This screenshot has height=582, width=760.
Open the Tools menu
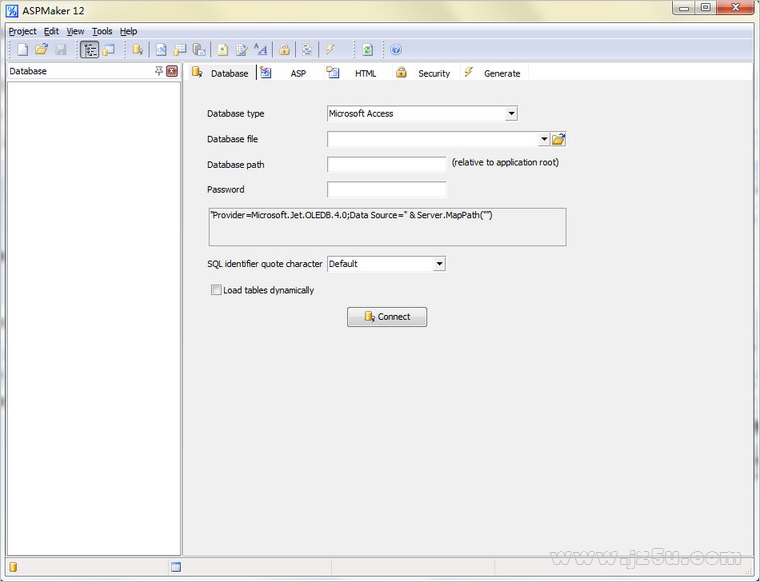tap(102, 31)
